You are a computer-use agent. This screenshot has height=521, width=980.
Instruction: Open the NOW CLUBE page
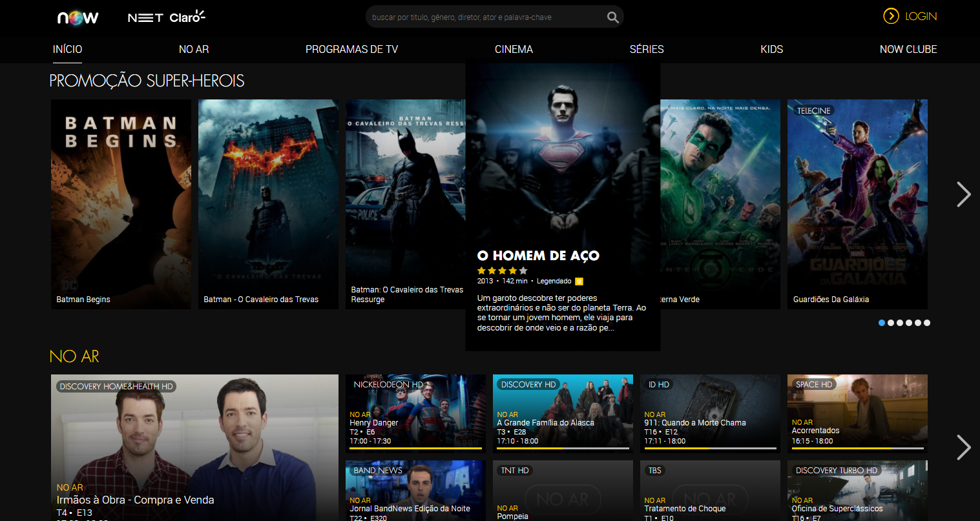click(x=908, y=49)
